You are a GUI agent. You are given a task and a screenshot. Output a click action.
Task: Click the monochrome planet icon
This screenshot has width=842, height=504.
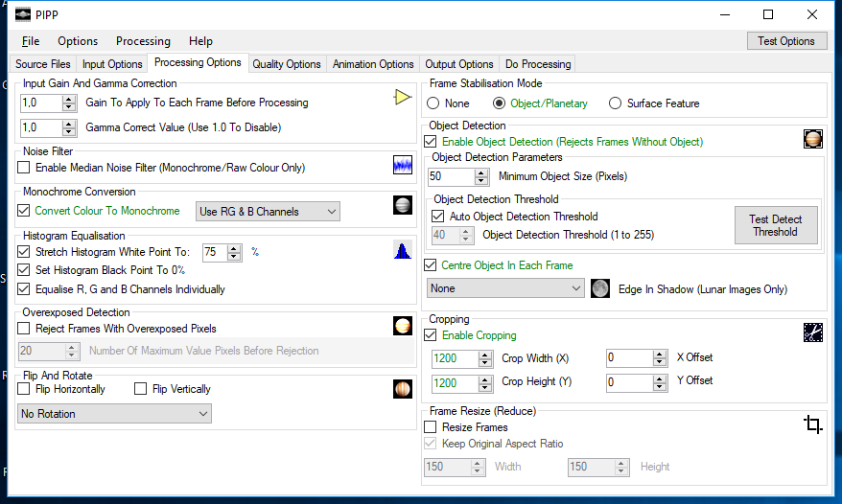point(403,205)
